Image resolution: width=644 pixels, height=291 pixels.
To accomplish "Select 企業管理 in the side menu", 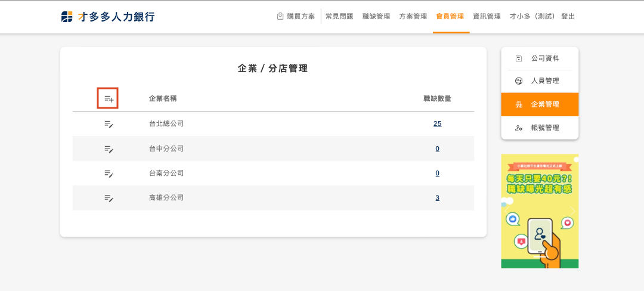I will point(545,104).
